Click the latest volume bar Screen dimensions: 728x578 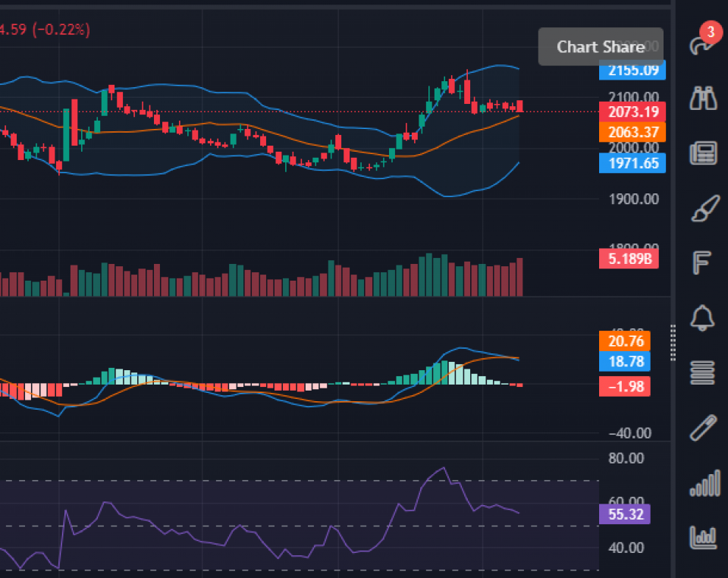[x=519, y=277]
